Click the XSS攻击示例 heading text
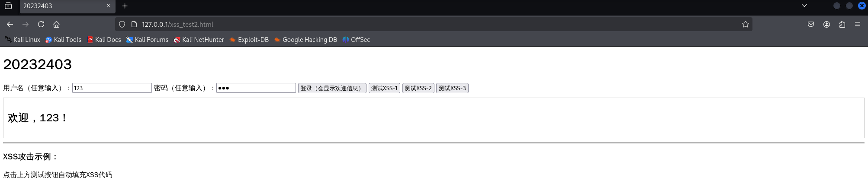 [30, 157]
